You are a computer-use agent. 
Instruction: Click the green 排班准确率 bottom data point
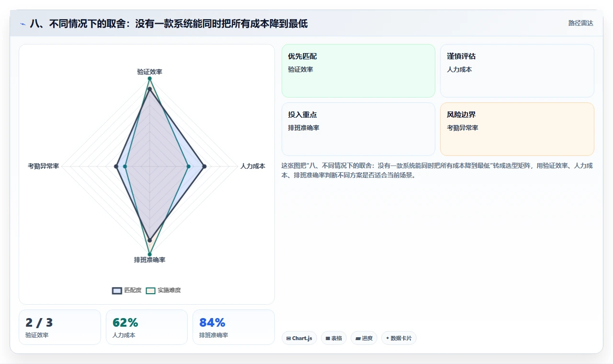tap(149, 254)
